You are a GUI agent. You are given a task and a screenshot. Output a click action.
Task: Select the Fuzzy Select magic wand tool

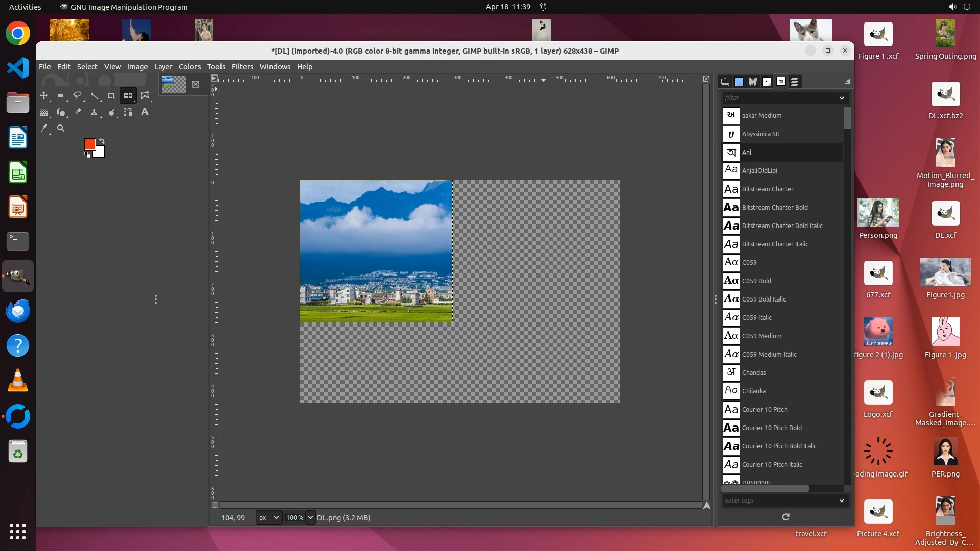(x=94, y=96)
